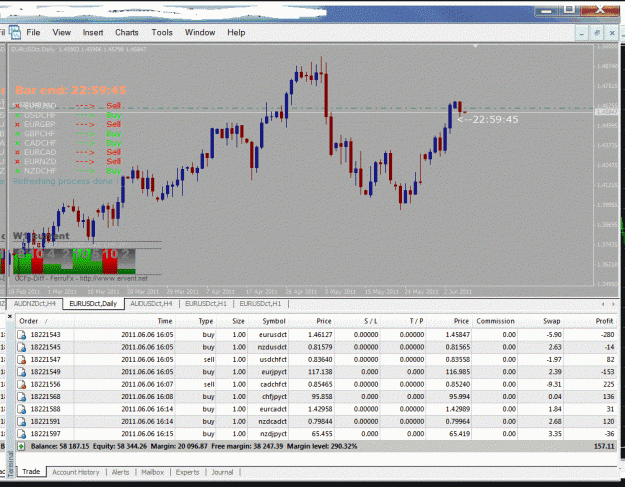
Task: Click the buy order icon for 18221591
Action: 22,421
